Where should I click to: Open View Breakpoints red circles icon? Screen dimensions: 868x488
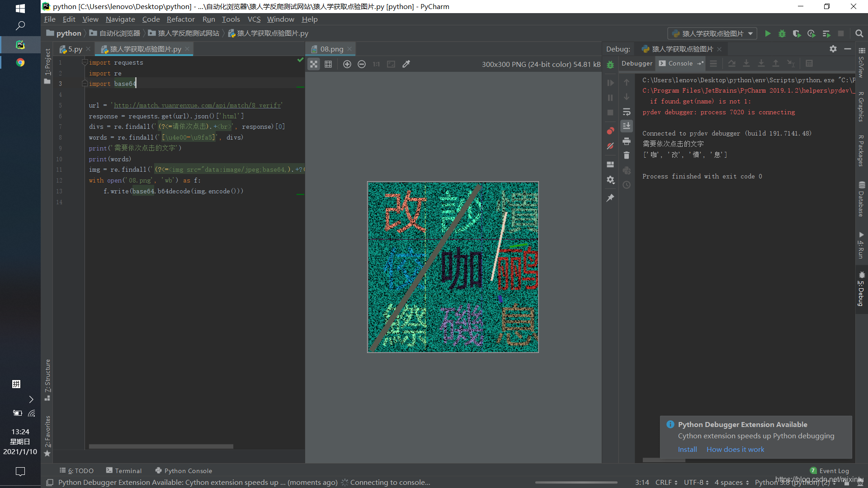point(610,131)
